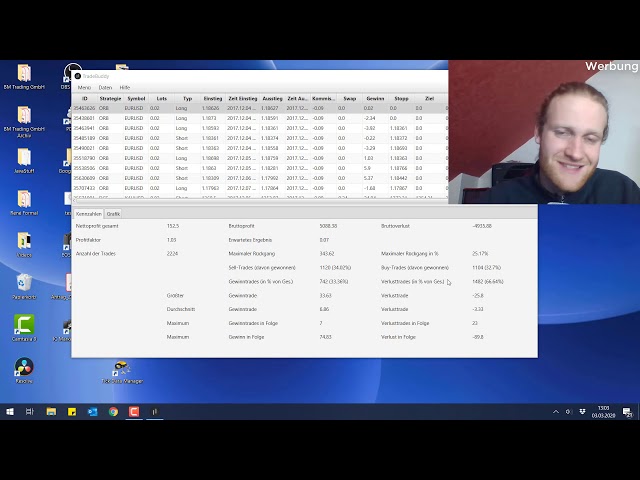Open the Windows Start menu
Image resolution: width=640 pixels, height=480 pixels.
pos(10,411)
